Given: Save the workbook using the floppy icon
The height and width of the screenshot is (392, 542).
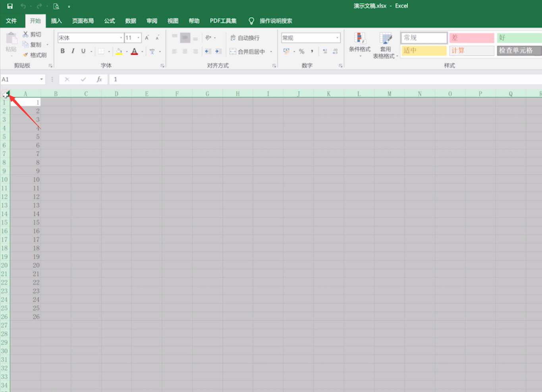Looking at the screenshot, I should coord(10,6).
